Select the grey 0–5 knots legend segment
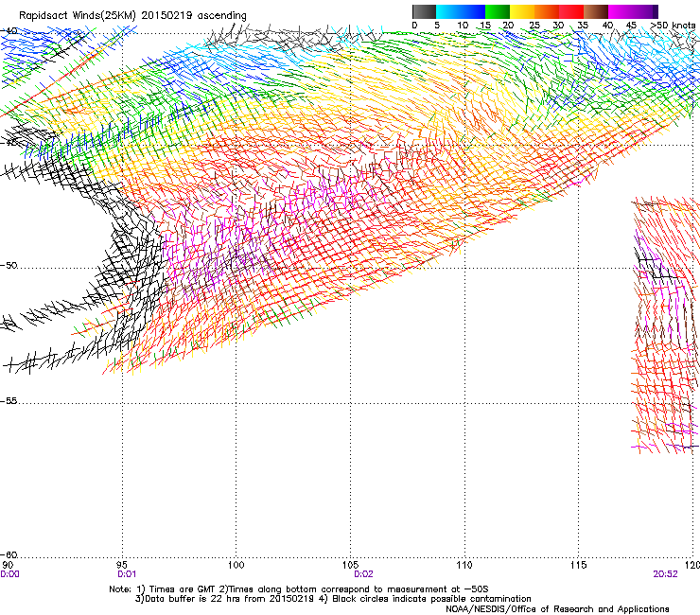 tap(424, 11)
